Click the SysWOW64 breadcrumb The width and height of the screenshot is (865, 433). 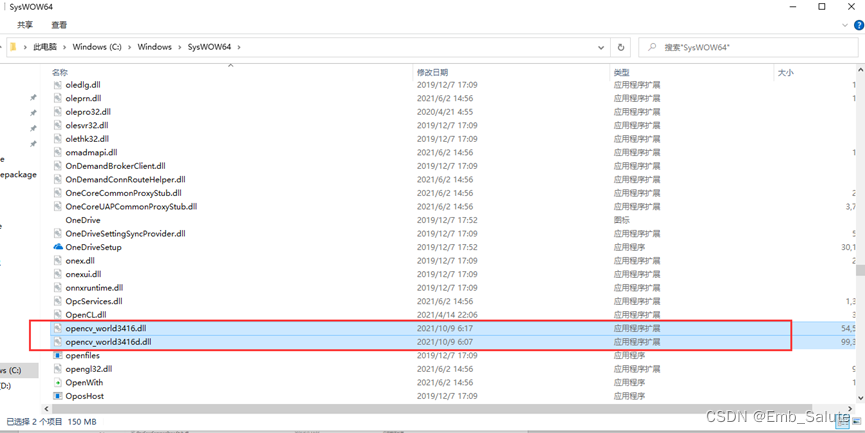[x=210, y=47]
